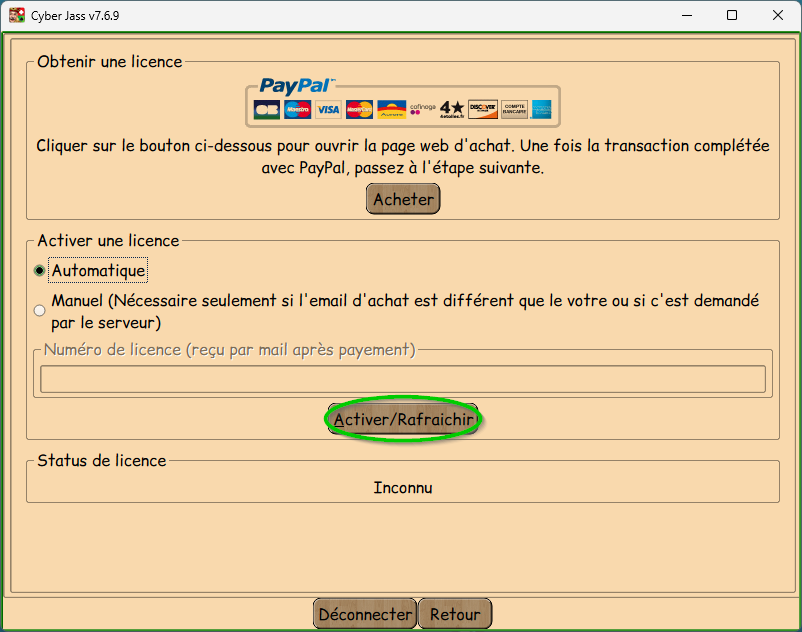The width and height of the screenshot is (802, 632).
Task: Click the Maestro card icon
Action: tap(298, 109)
